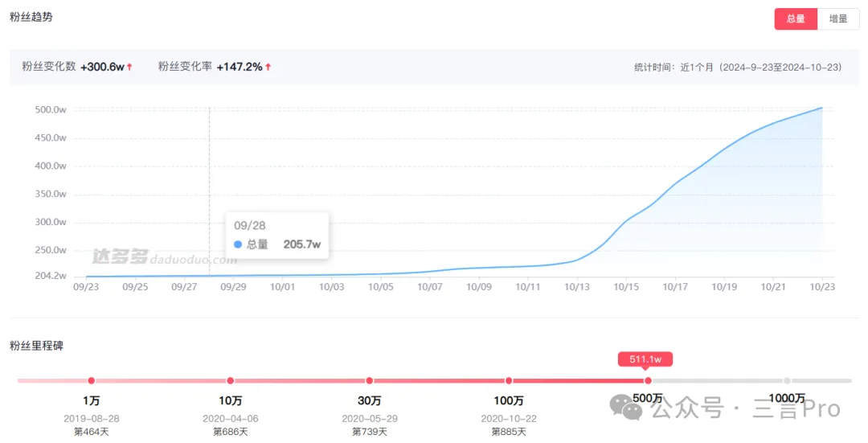Select the 100万 milestone dot
Screen dimensions: 868x443
tap(509, 380)
